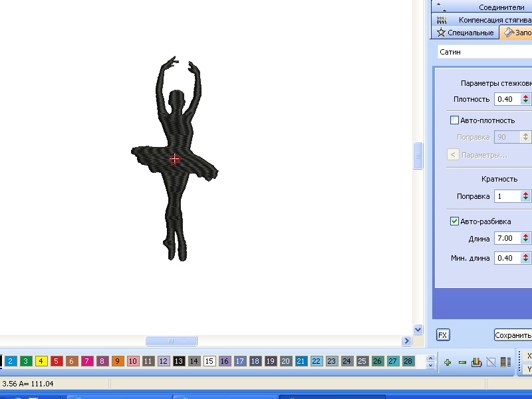Click the striped thread chart icon
The image size is (532, 399).
click(x=505, y=362)
